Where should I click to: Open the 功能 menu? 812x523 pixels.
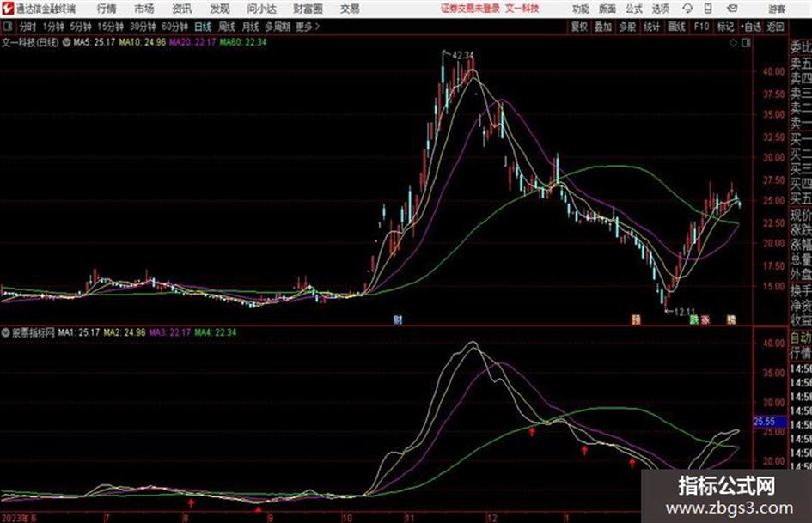click(581, 9)
